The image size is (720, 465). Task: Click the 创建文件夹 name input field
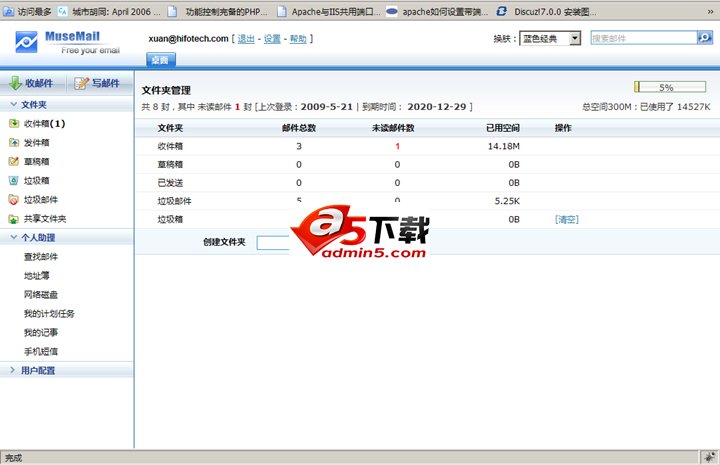click(x=273, y=242)
